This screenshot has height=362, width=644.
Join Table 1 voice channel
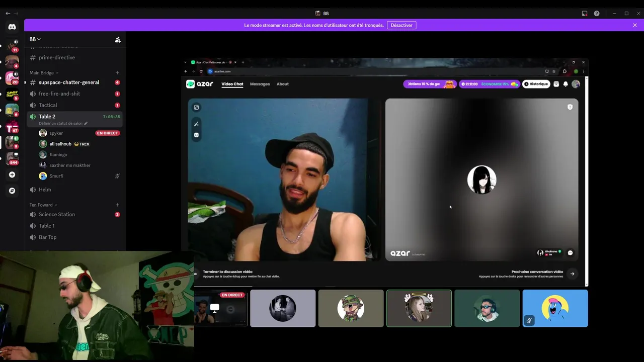(74, 226)
